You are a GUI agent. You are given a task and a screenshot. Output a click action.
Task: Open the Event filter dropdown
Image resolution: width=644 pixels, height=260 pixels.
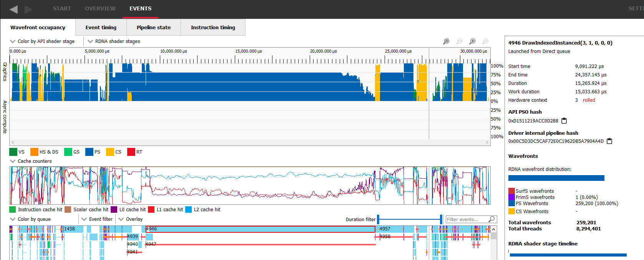click(x=97, y=219)
